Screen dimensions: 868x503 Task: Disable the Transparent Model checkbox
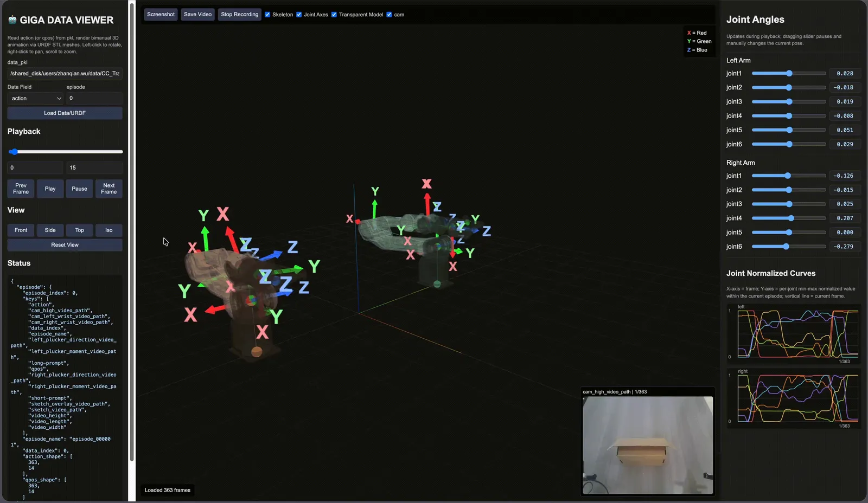[334, 15]
